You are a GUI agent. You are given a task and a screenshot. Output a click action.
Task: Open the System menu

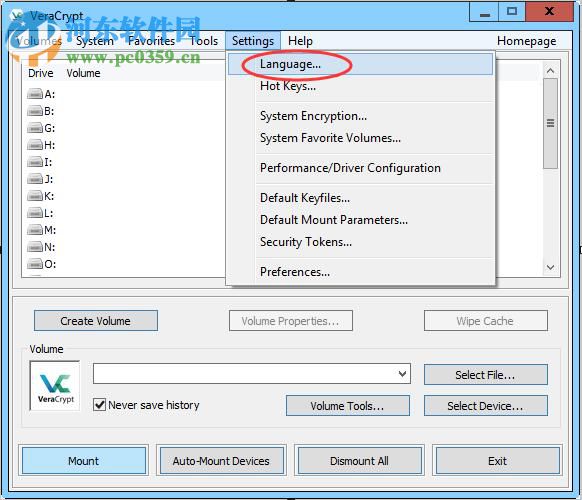pyautogui.click(x=95, y=41)
